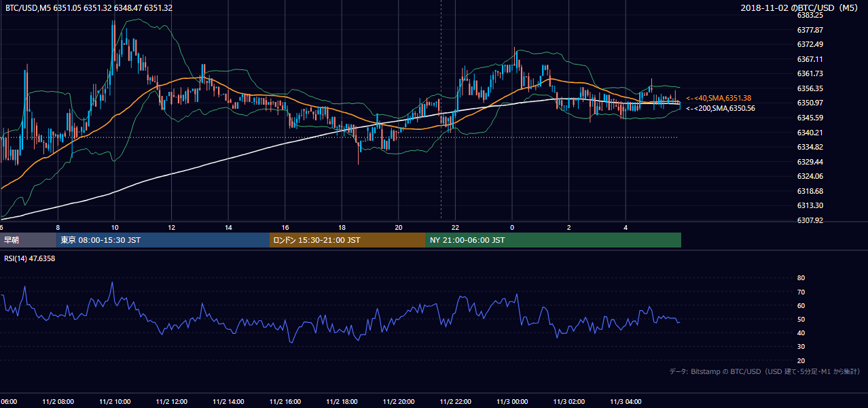
Task: Select price axis value 6372.49
Action: [810, 44]
